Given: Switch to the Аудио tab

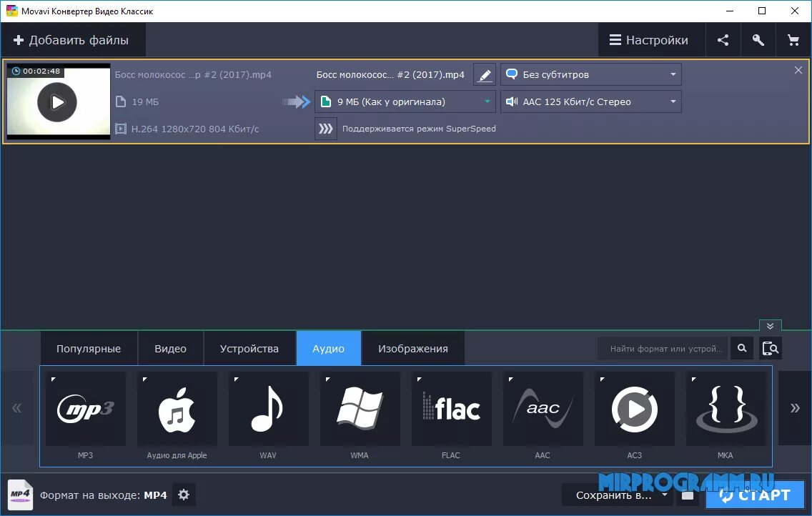Looking at the screenshot, I should point(328,348).
